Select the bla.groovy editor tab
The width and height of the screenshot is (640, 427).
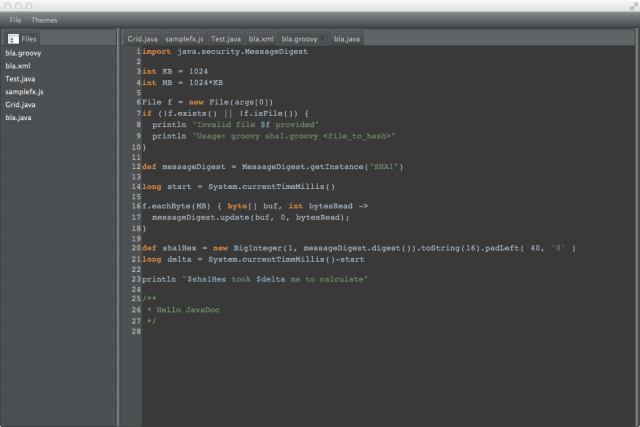299,39
